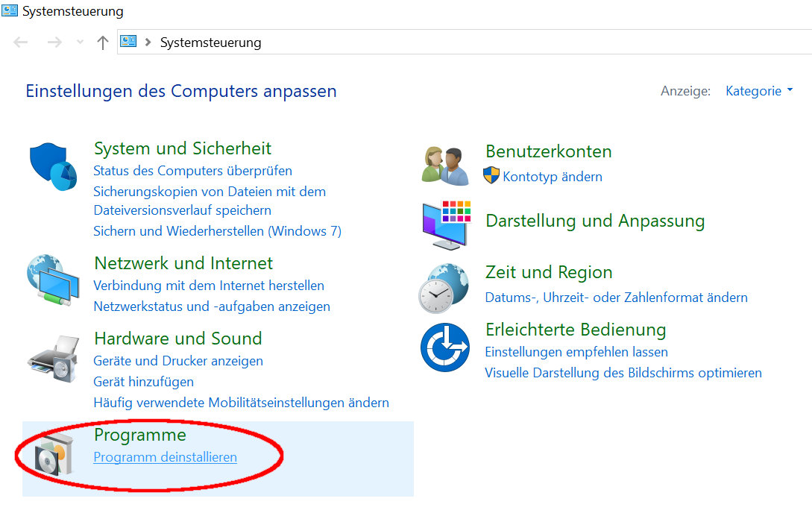Viewport: 812px width, 519px height.
Task: Click the Programme disc box icon
Action: point(54,456)
